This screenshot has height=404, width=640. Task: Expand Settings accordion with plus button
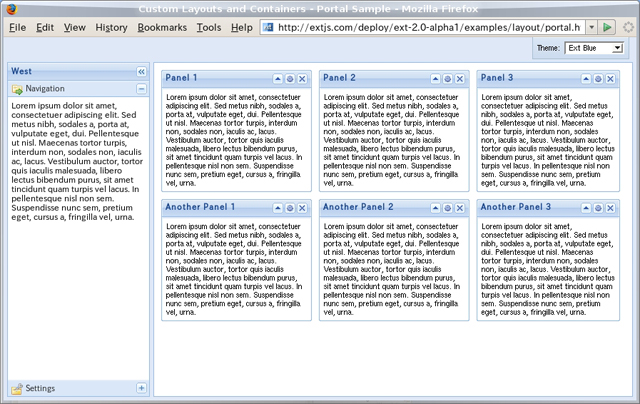tap(141, 388)
